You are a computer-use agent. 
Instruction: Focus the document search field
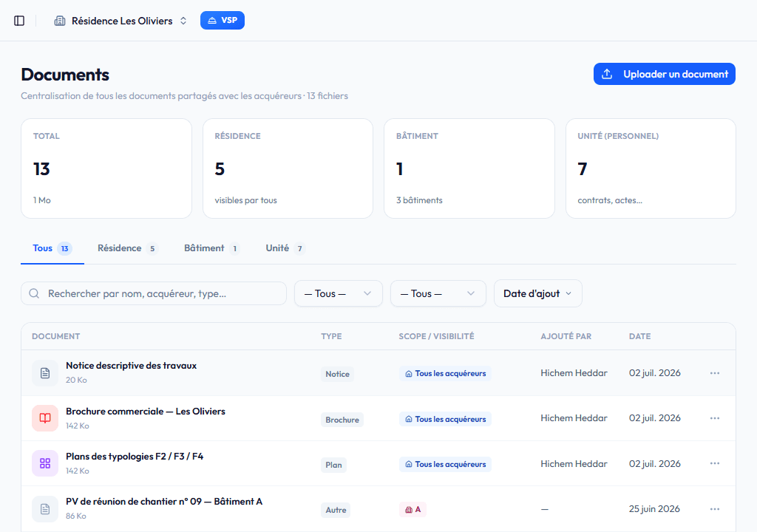[x=154, y=293]
